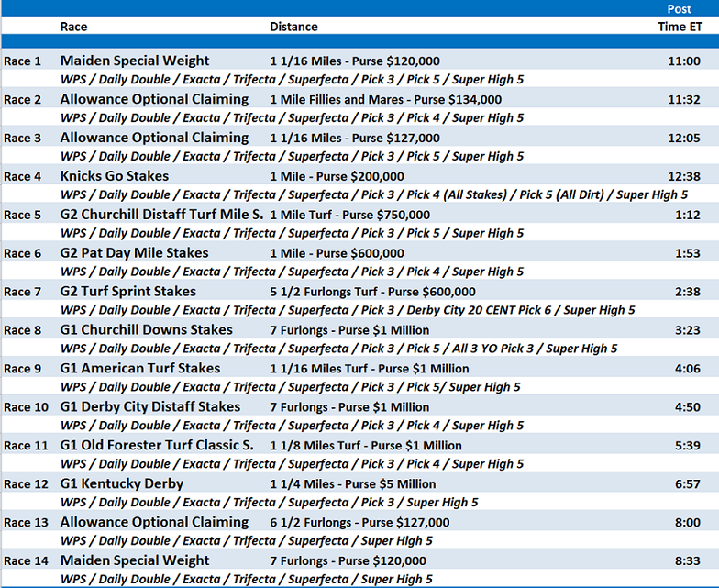This screenshot has height=588, width=719.
Task: Select the 'Race 1' label
Action: (22, 61)
